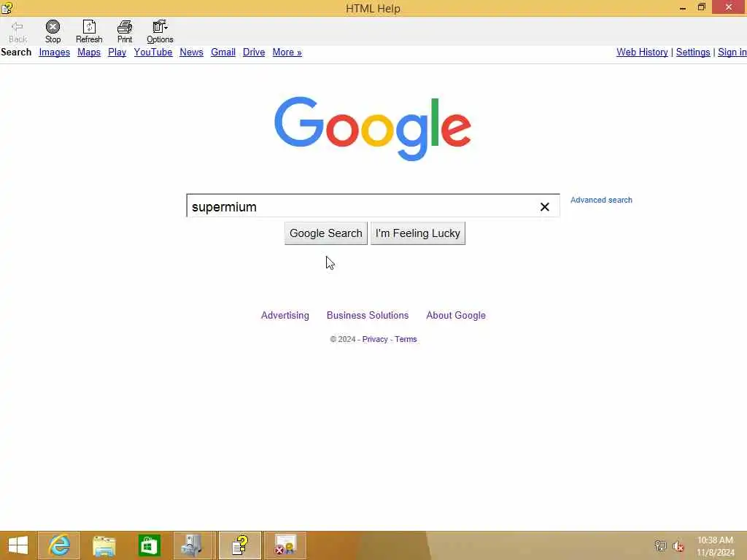Open the Privacy footer link
The width and height of the screenshot is (747, 560).
click(x=375, y=339)
